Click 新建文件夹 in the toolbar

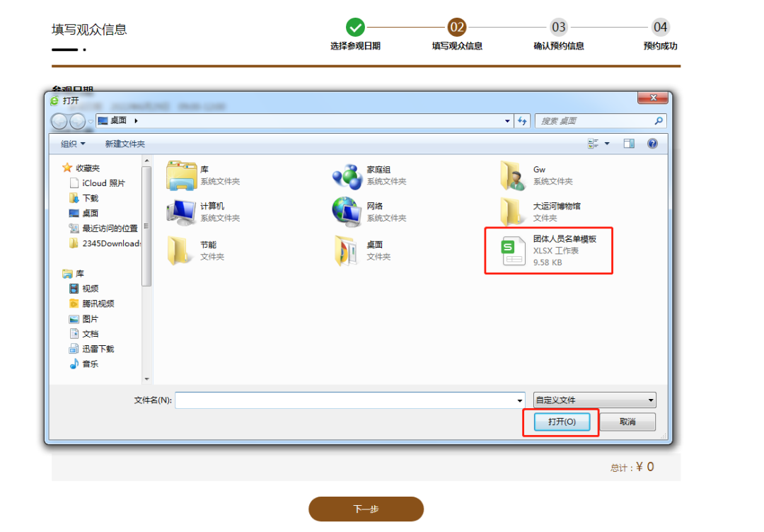click(125, 144)
